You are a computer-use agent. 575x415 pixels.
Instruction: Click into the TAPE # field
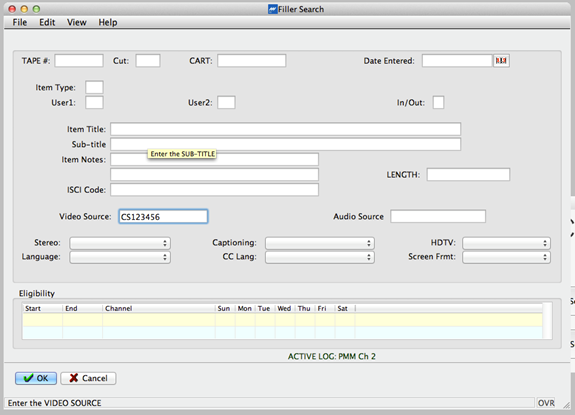79,61
